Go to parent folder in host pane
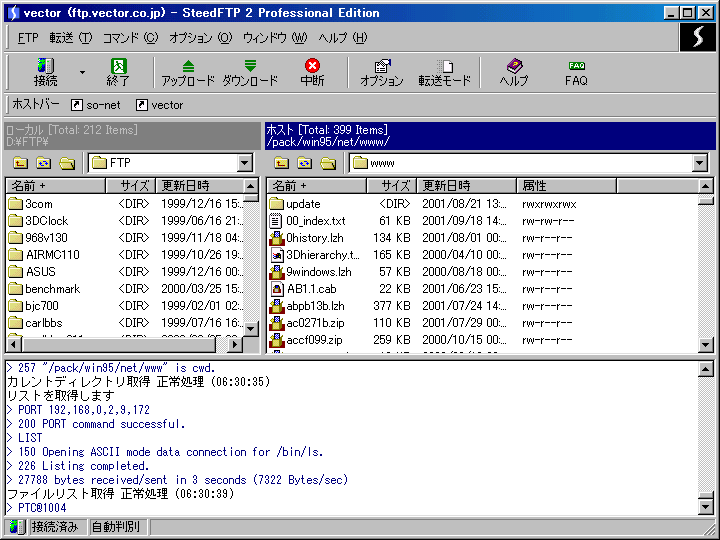This screenshot has height=540, width=720. tap(281, 163)
